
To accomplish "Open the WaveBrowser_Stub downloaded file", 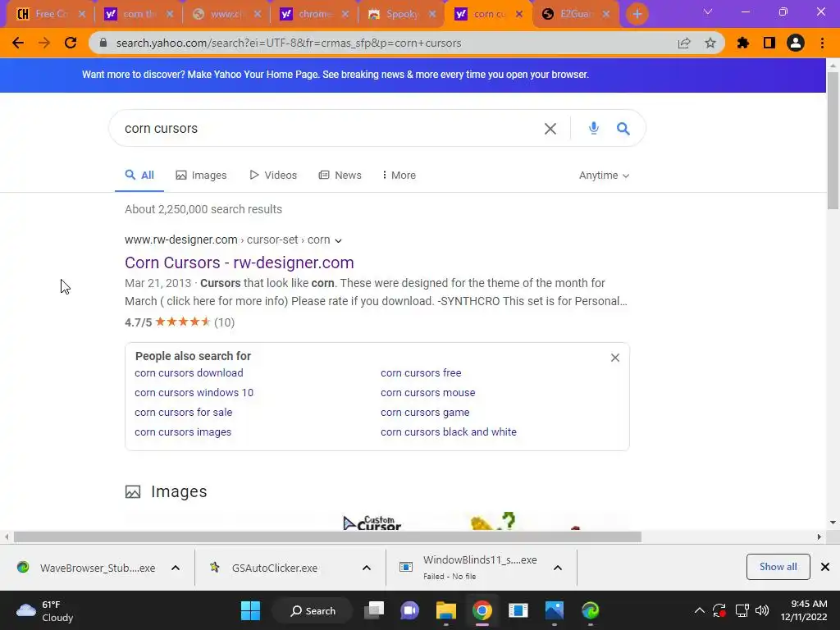I will point(87,568).
